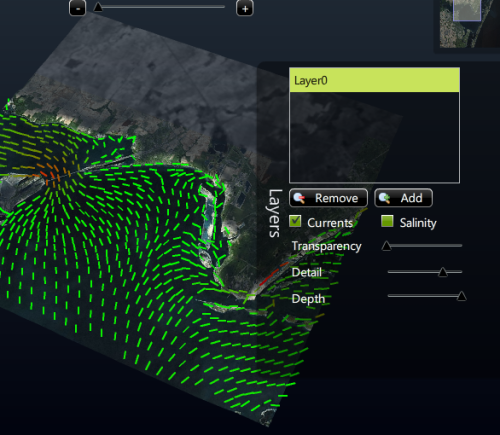Click the Currents label text
Image resolution: width=500 pixels, height=435 pixels.
click(330, 223)
